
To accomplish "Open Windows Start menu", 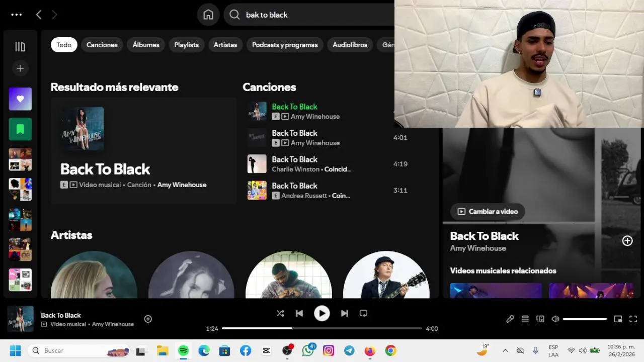I will (x=15, y=350).
